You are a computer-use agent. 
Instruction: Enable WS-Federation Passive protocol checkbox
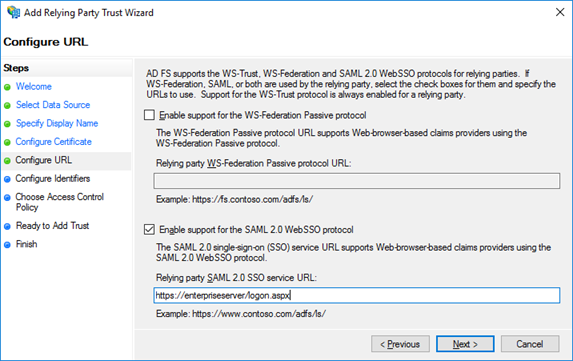[x=149, y=115]
